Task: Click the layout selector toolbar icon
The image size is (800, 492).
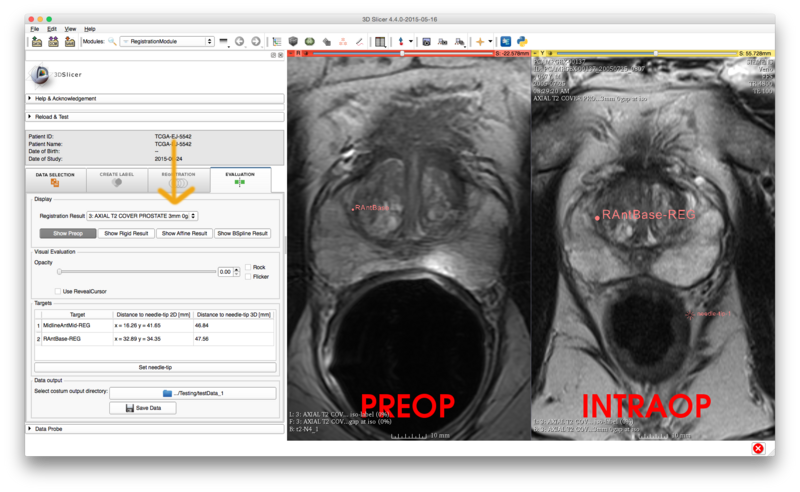Action: (380, 42)
